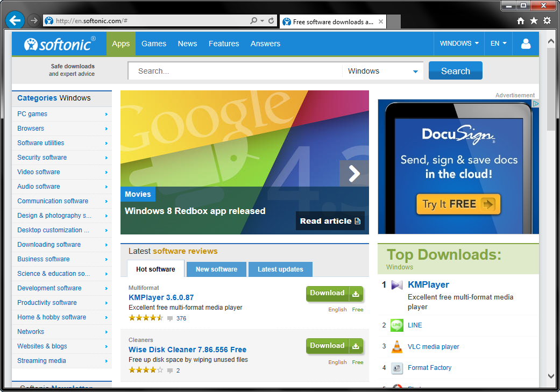Open Favorites star icon
The width and height of the screenshot is (560, 392).
[534, 21]
